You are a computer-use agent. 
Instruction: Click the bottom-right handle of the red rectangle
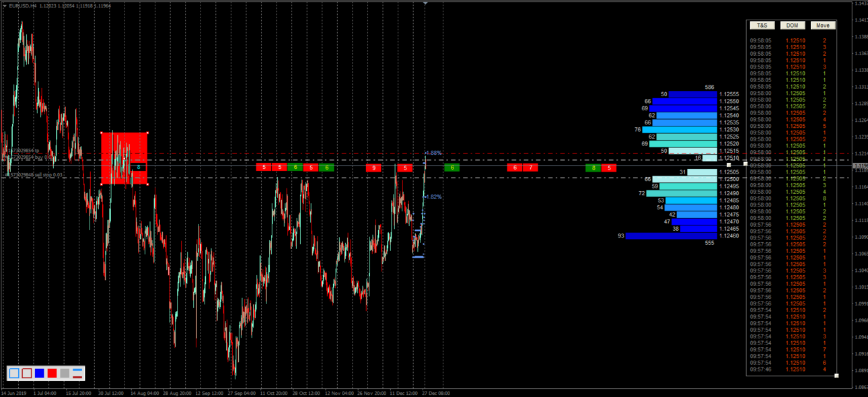tap(147, 184)
